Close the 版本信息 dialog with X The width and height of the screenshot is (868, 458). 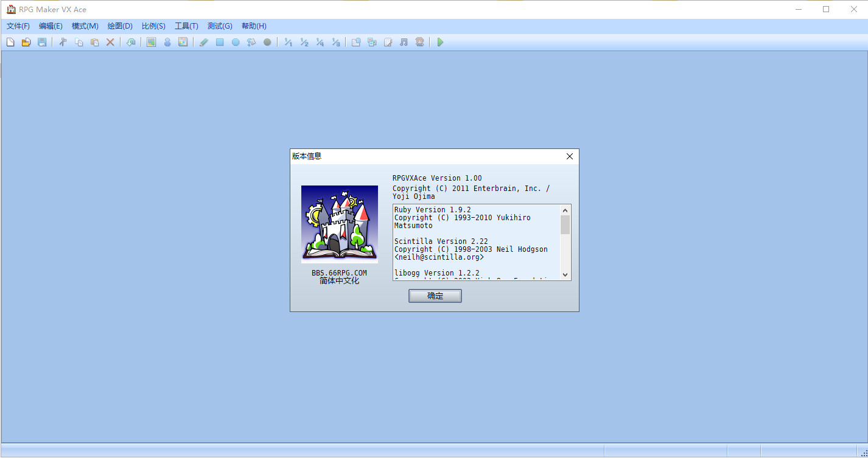pyautogui.click(x=570, y=156)
